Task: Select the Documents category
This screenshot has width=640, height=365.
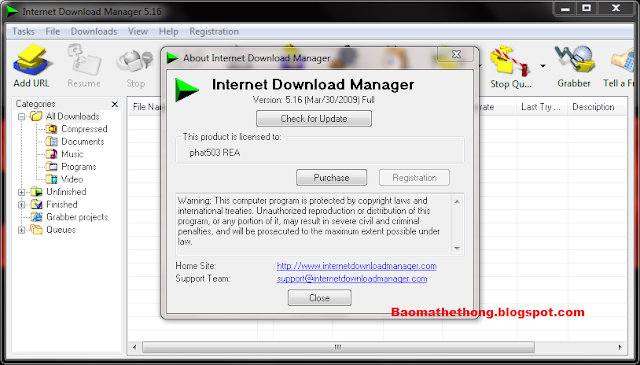Action: 83,142
